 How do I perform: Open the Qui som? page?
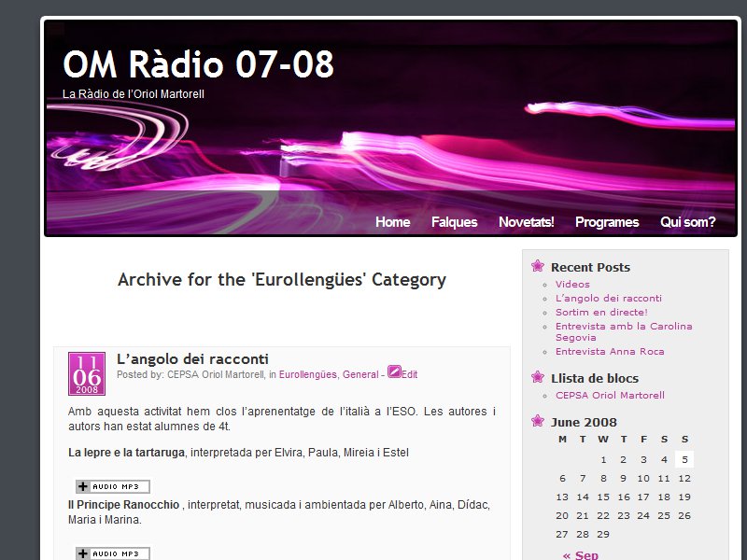click(687, 222)
